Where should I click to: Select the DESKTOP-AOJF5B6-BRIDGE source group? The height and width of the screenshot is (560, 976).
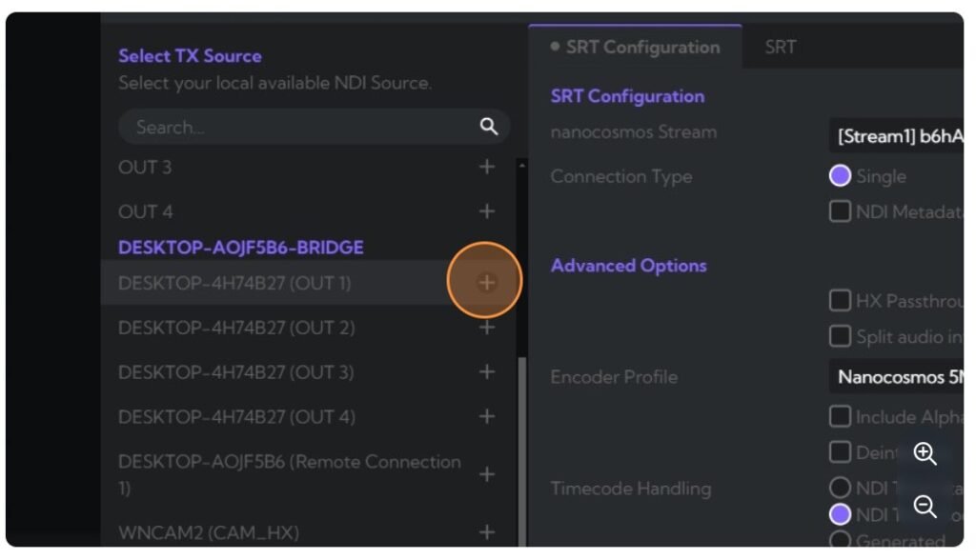240,247
